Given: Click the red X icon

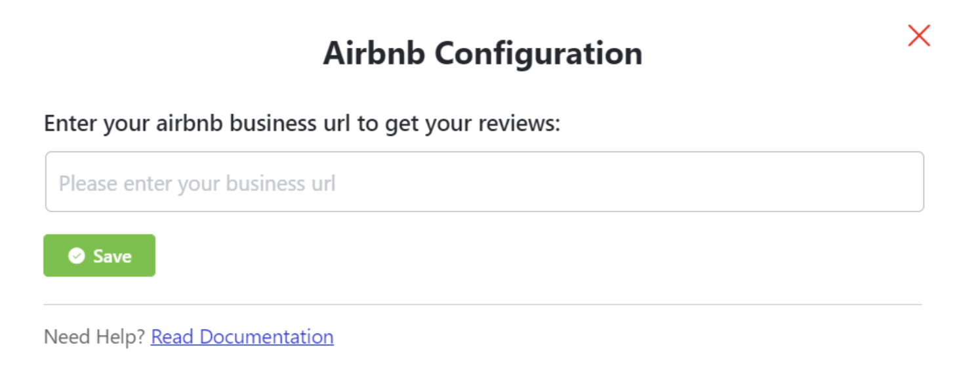Looking at the screenshot, I should tap(919, 35).
